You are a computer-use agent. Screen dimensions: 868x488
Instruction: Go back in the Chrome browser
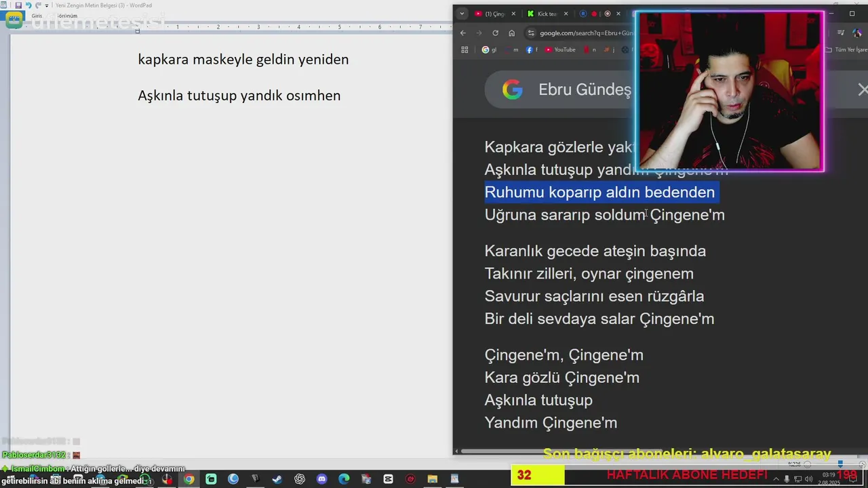tap(463, 33)
